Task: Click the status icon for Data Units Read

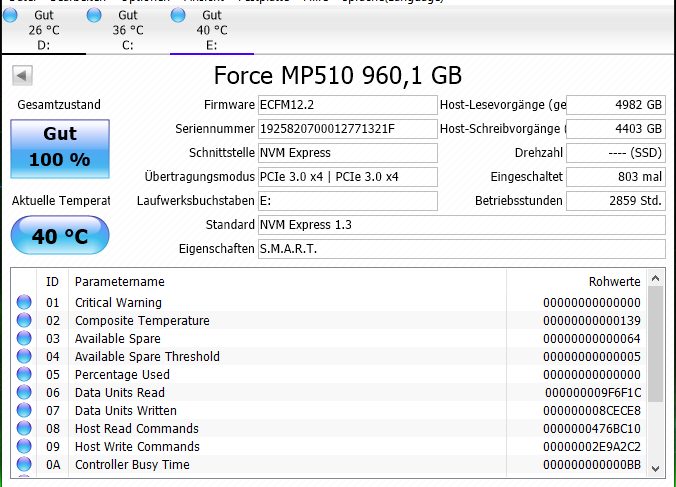Action: click(24, 392)
